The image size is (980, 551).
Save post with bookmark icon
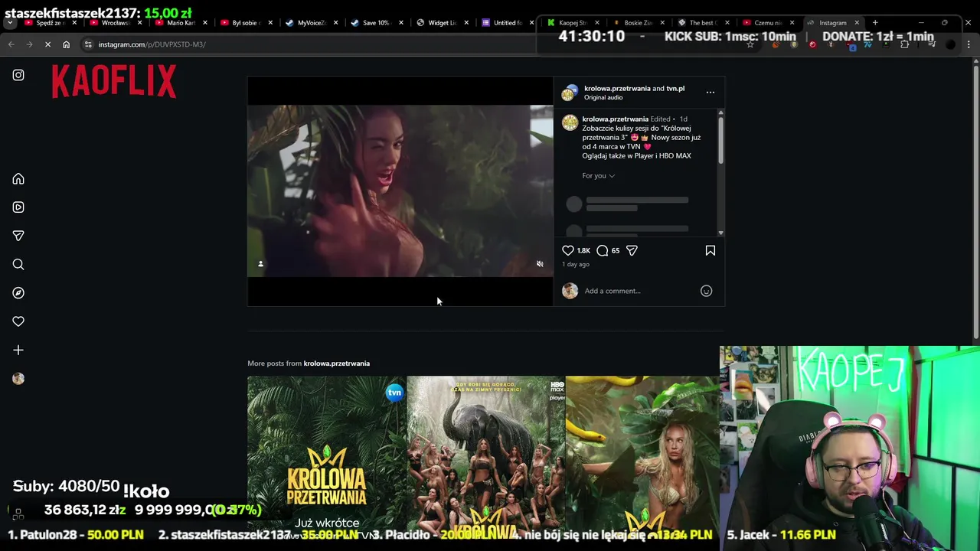pyautogui.click(x=710, y=250)
